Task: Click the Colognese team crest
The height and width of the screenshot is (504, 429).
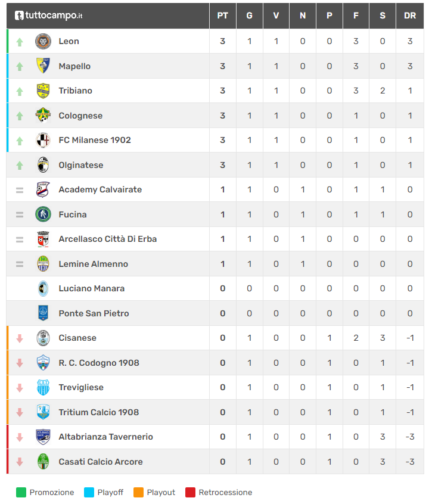Action: 43,116
